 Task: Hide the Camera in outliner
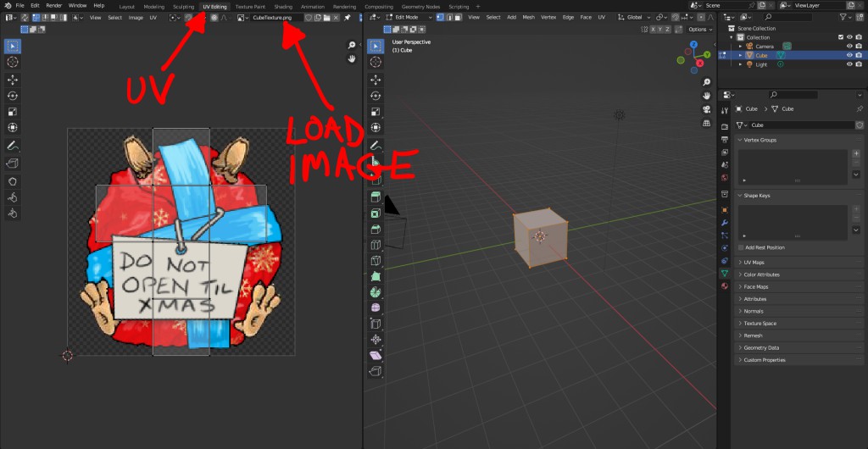(849, 46)
